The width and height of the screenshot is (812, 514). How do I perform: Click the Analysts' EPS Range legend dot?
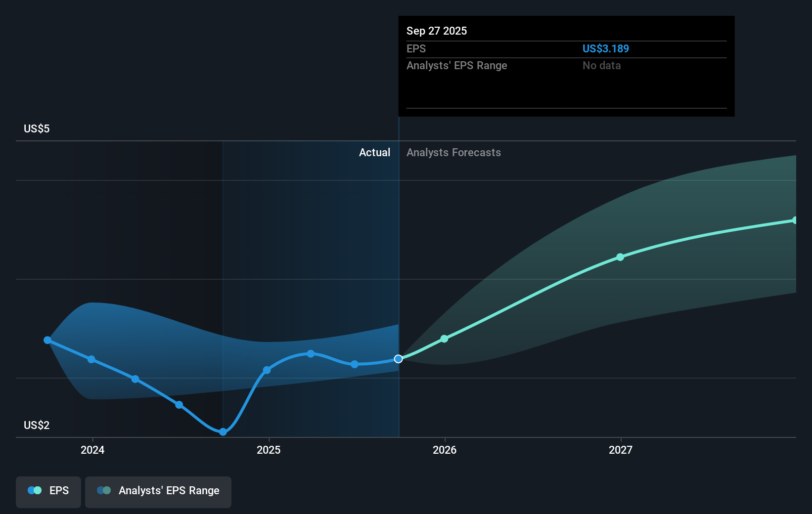click(x=104, y=490)
